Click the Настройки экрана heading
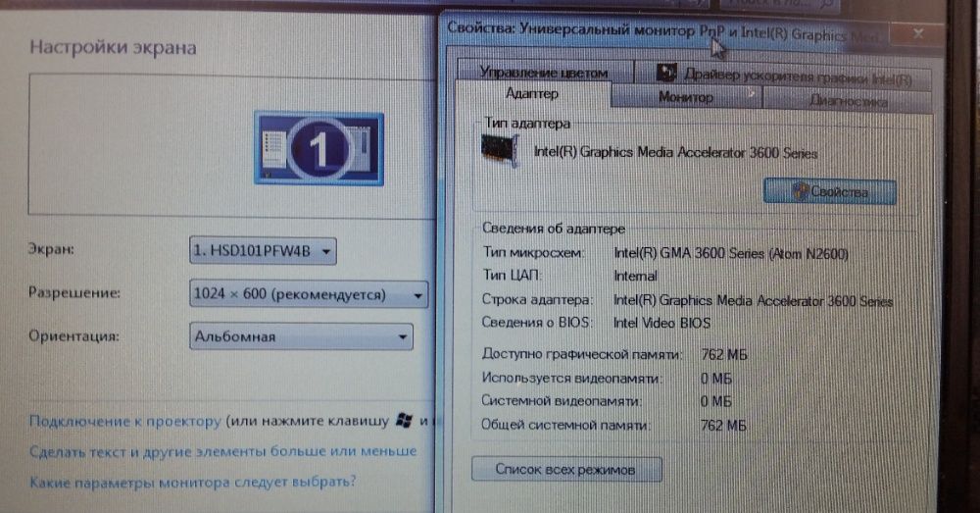 [113, 47]
